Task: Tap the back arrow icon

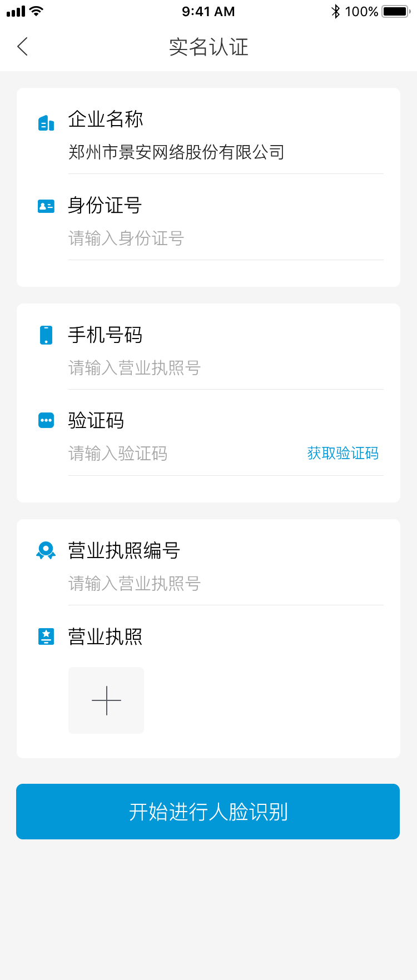Action: (23, 47)
